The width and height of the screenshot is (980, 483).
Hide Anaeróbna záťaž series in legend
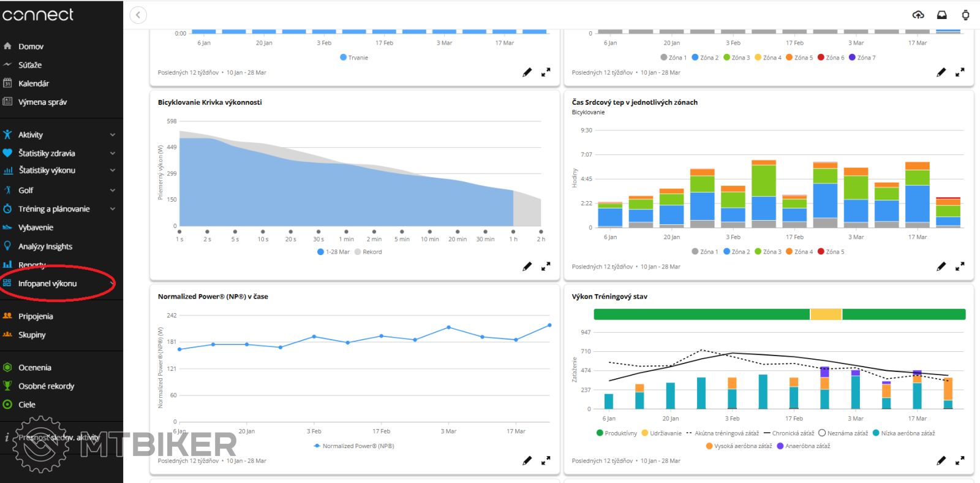click(803, 446)
